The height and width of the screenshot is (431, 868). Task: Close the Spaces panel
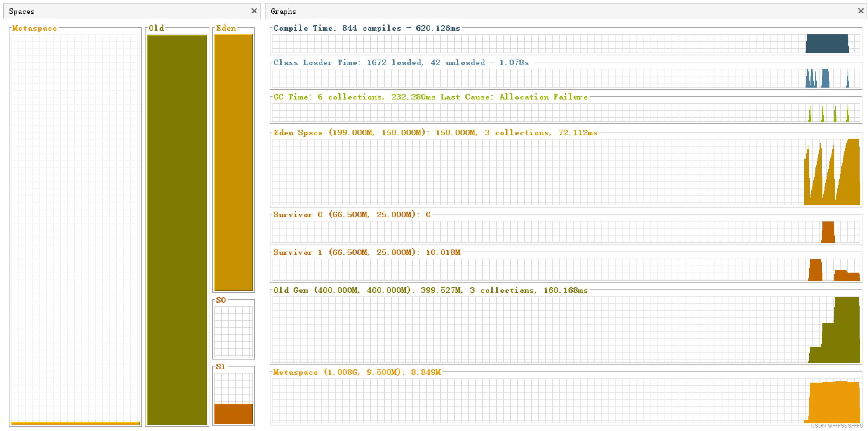[x=254, y=11]
